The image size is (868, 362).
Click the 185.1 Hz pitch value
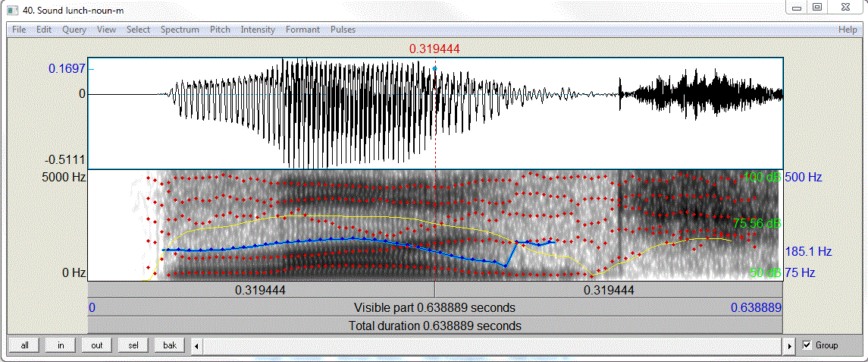(x=808, y=252)
